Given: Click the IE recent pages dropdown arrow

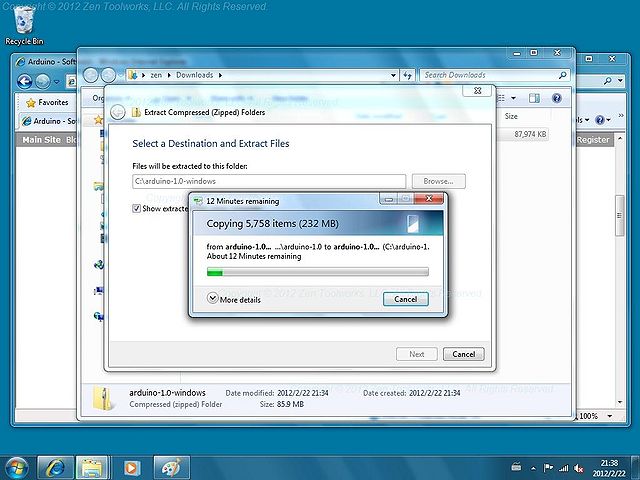Looking at the screenshot, I should 57,82.
